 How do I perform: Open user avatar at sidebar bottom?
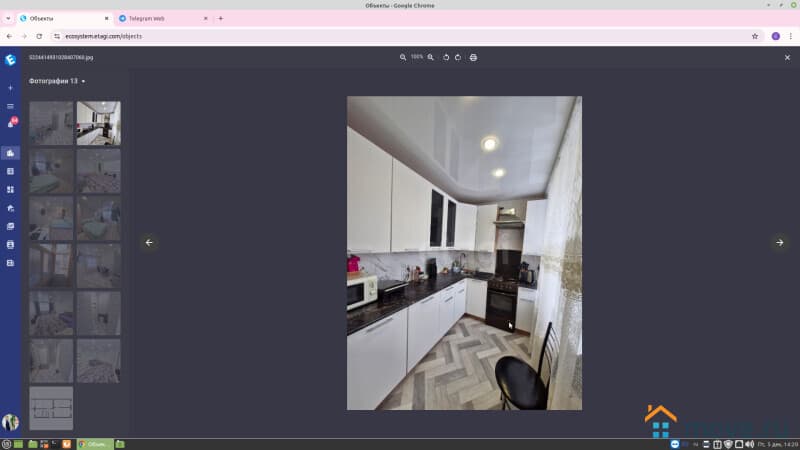point(11,422)
